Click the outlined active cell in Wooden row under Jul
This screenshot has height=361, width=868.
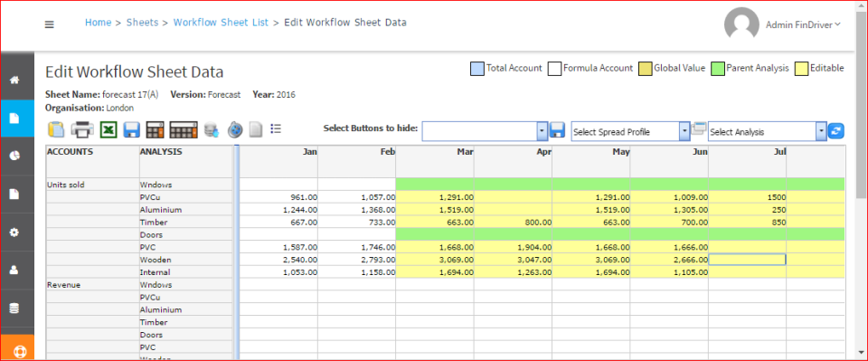pos(748,260)
